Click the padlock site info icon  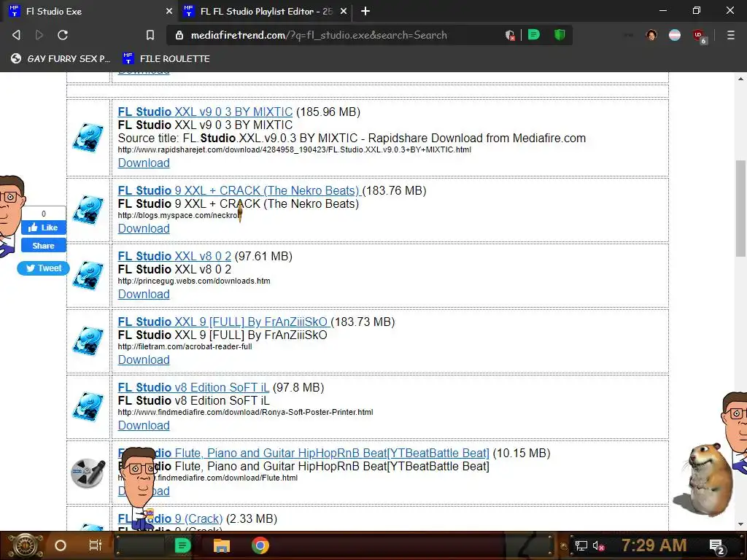(179, 35)
